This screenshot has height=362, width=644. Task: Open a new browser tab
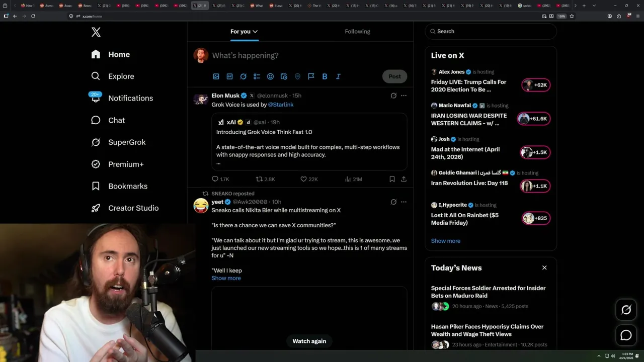(584, 6)
